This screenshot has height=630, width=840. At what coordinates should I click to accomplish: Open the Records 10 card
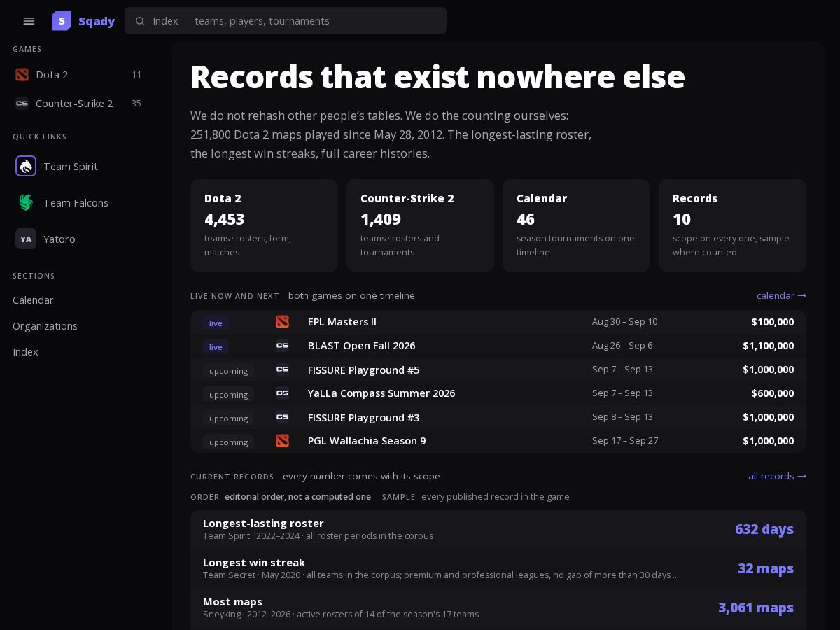point(732,225)
